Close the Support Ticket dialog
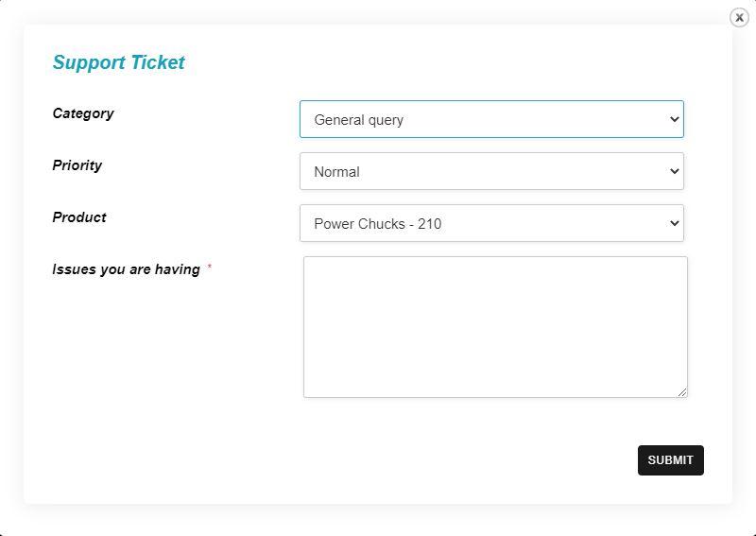The height and width of the screenshot is (536, 756). [739, 18]
